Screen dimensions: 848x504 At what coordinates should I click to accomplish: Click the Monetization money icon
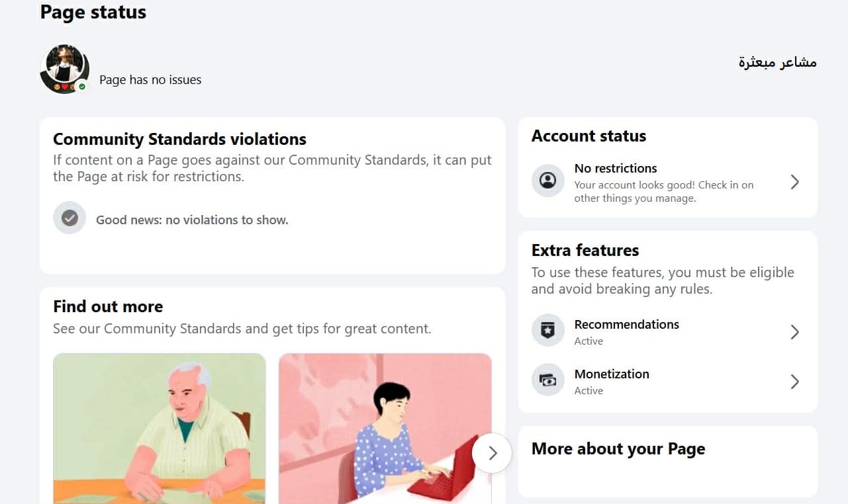pyautogui.click(x=548, y=380)
